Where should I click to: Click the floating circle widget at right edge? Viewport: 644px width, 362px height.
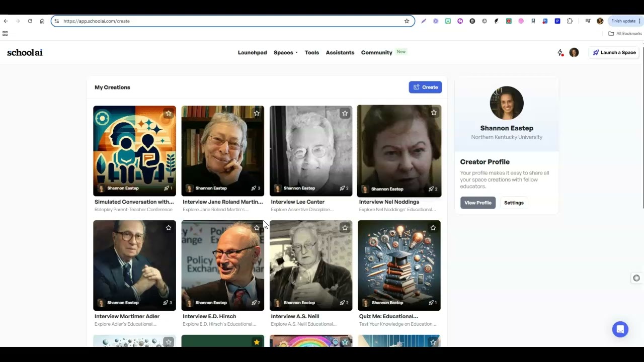[x=636, y=278]
